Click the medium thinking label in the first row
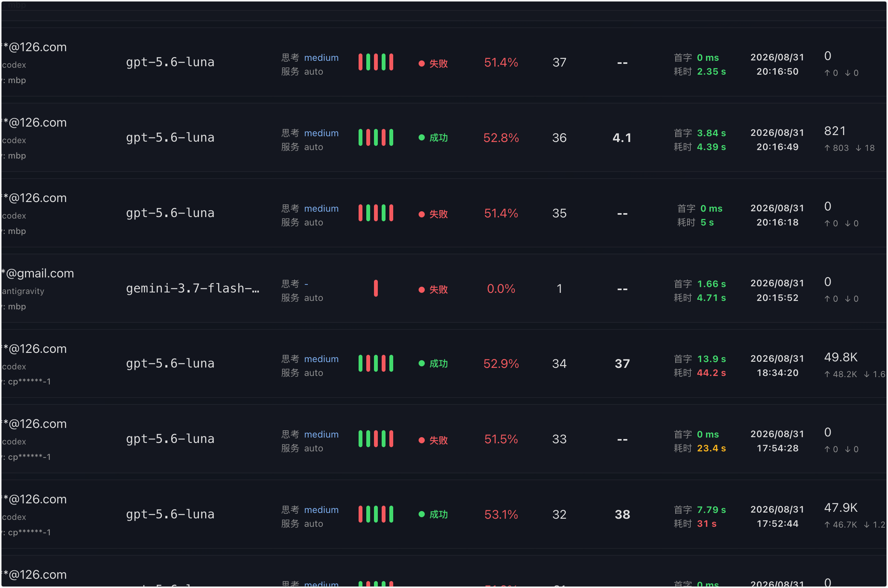888x588 pixels. 321,58
